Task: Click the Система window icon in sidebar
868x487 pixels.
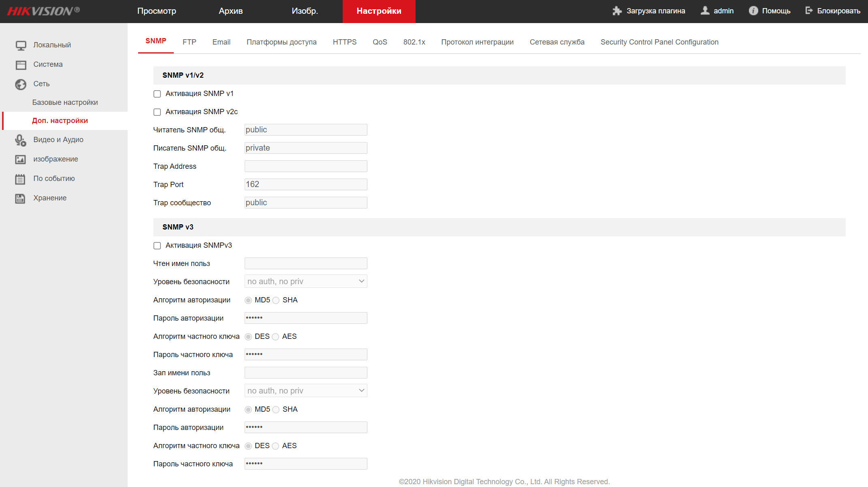Action: click(x=21, y=65)
